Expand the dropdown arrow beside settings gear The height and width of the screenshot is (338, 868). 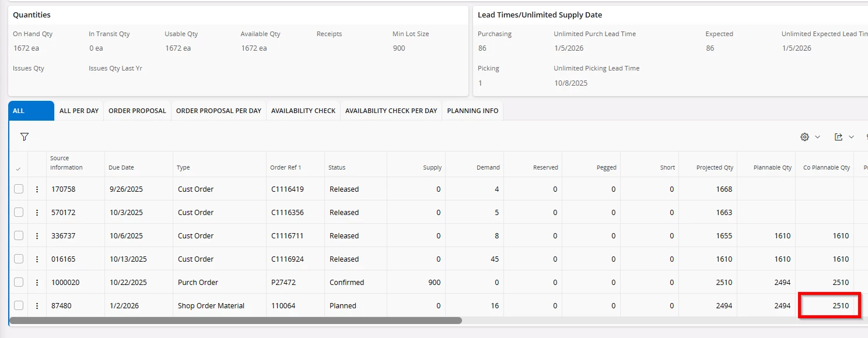click(x=817, y=137)
